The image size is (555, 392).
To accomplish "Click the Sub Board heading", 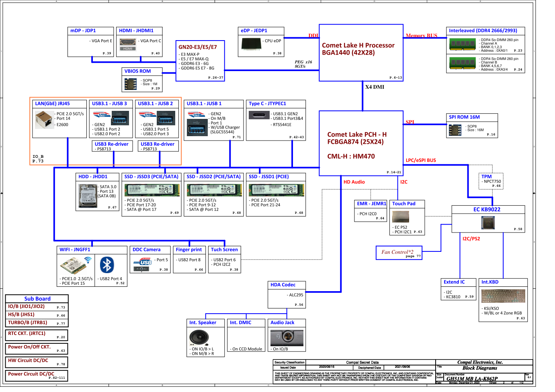I will tap(37, 298).
